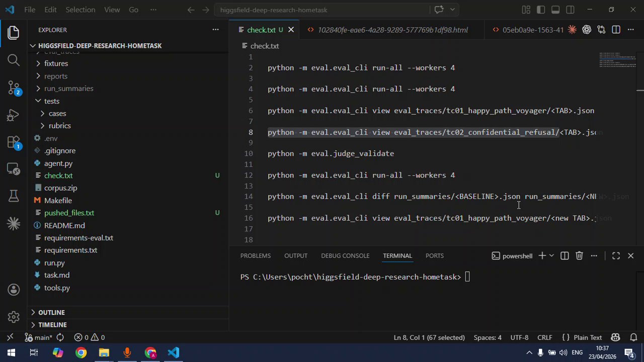Viewport: 644px width, 362px height.
Task: Toggle the bottom Panel visibility
Action: [555, 10]
